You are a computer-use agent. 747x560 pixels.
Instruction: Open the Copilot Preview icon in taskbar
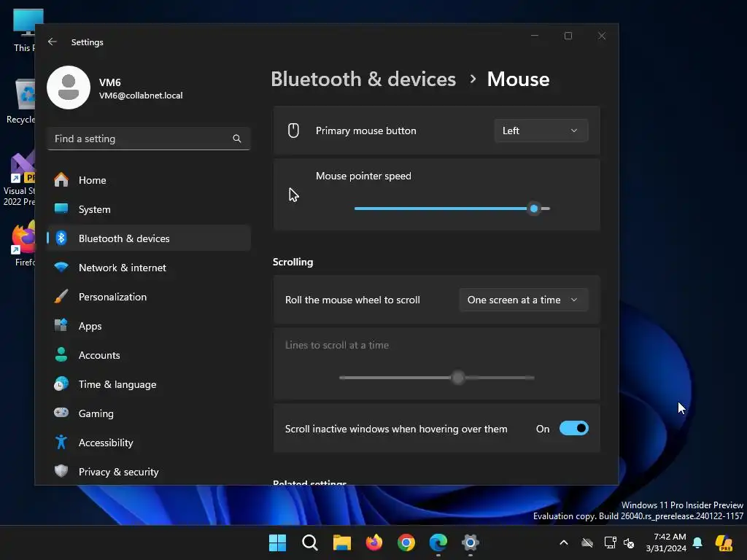(x=724, y=542)
